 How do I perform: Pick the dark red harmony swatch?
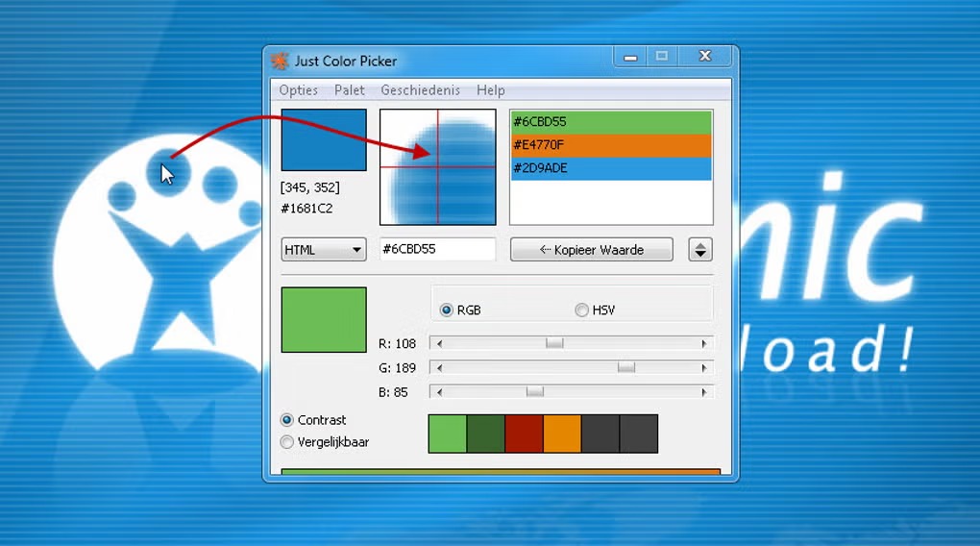(524, 434)
